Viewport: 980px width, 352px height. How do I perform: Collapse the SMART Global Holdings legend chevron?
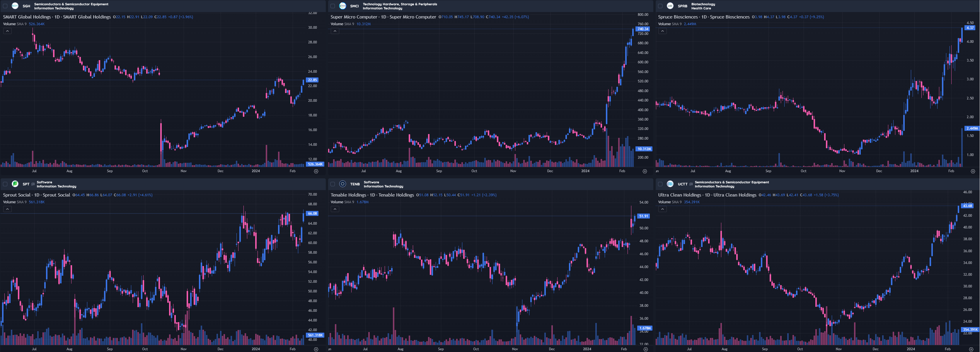coord(7,31)
